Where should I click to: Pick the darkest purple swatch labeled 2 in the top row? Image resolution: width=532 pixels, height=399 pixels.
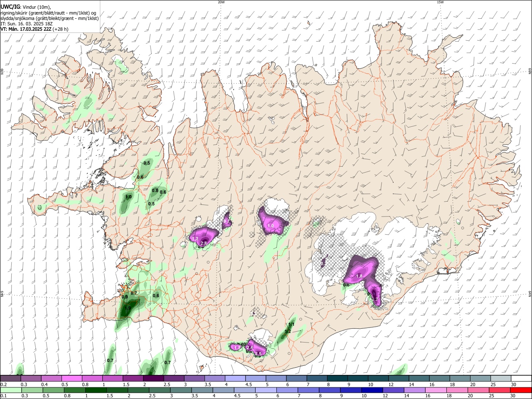[x=153, y=379]
